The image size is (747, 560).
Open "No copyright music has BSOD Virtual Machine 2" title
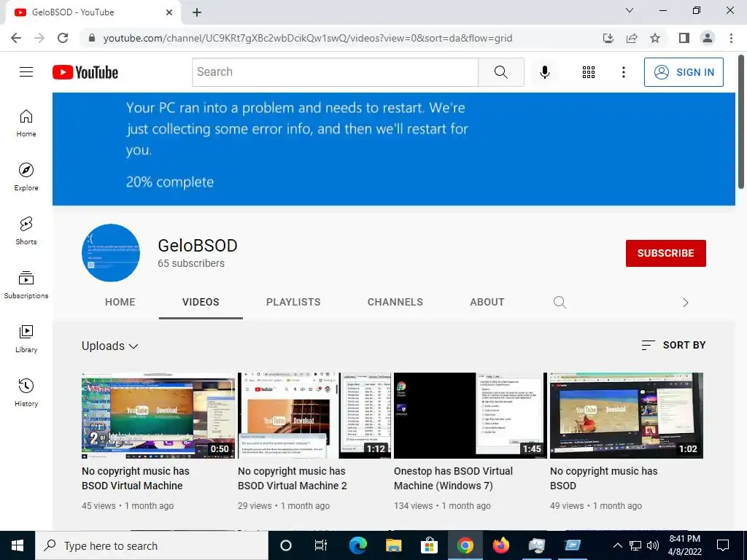[x=292, y=478]
